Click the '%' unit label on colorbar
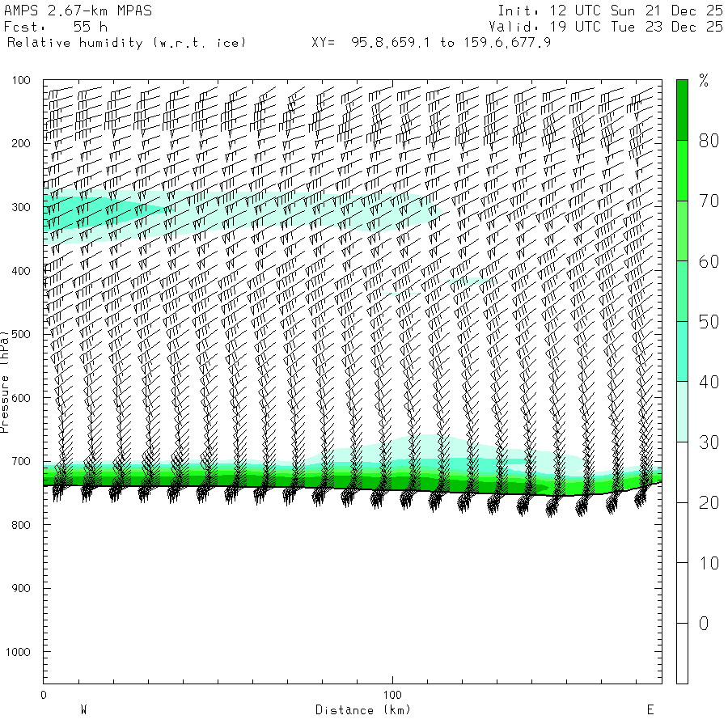This screenshot has width=728, height=728. pyautogui.click(x=704, y=81)
